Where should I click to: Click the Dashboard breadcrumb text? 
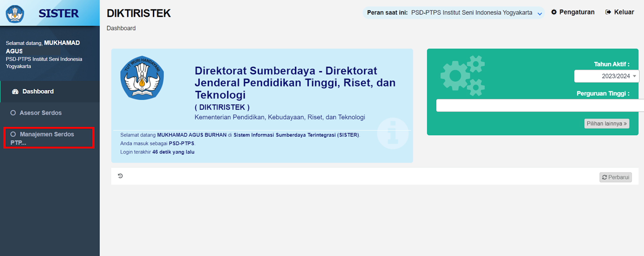(x=121, y=28)
